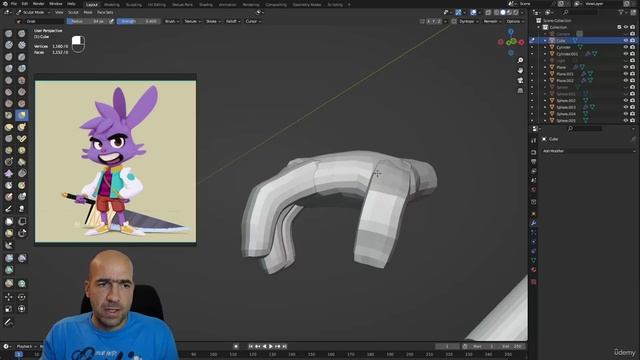Switch perspective/orthographic view gizmo icon
The image size is (640, 360).
tap(520, 90)
